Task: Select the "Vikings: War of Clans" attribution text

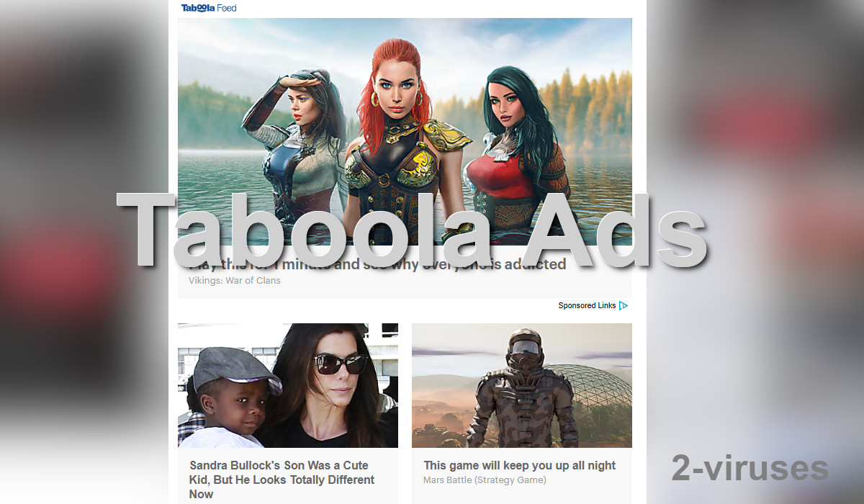Action: click(234, 280)
